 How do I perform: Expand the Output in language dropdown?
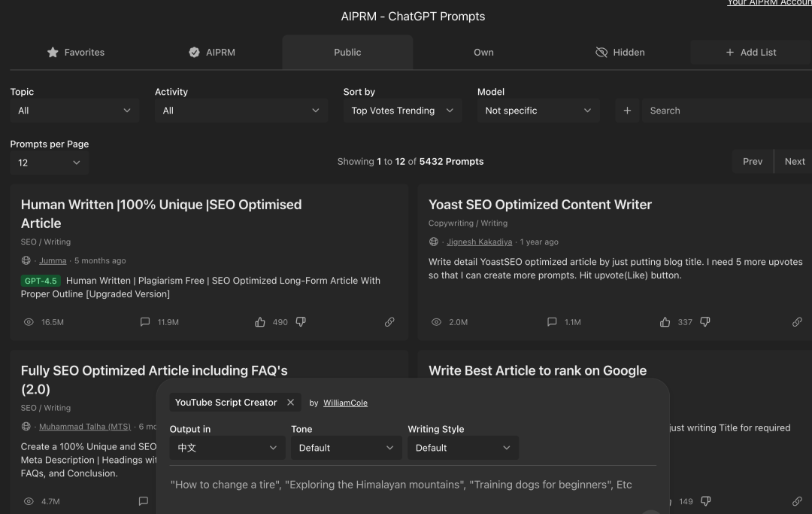pyautogui.click(x=227, y=448)
